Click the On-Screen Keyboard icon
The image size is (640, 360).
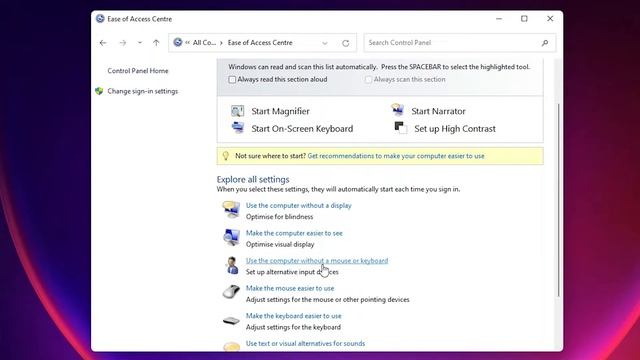pos(238,128)
